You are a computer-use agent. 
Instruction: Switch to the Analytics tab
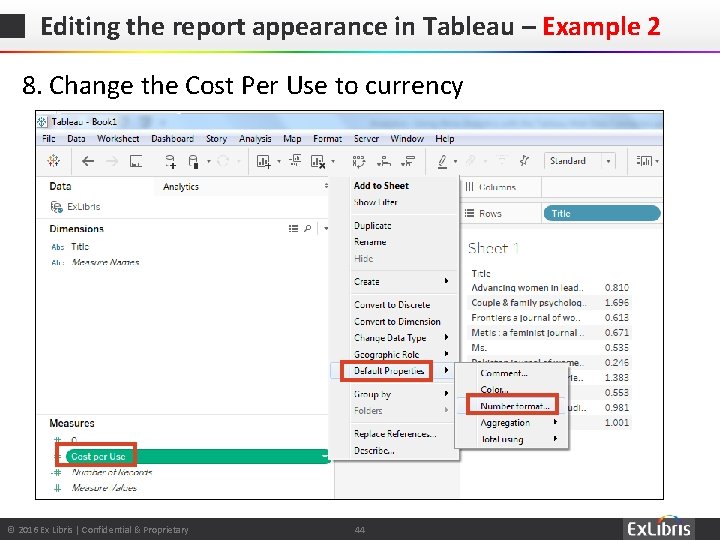(x=181, y=186)
